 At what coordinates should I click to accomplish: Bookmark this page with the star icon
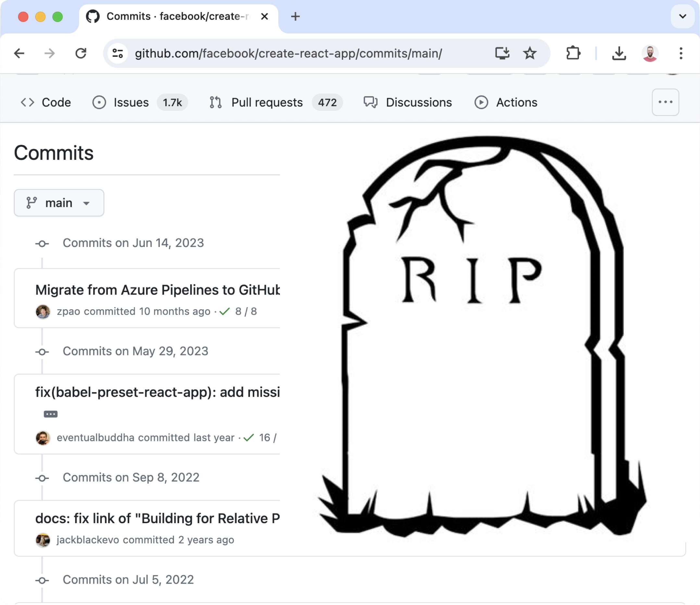click(x=530, y=53)
